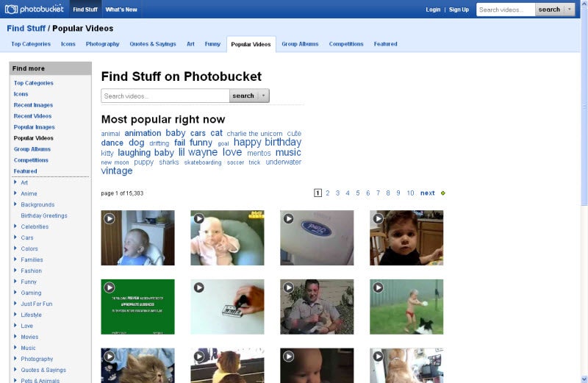Image resolution: width=588 pixels, height=383 pixels.
Task: Play the keyboard drawing animation video
Action: pyautogui.click(x=227, y=307)
